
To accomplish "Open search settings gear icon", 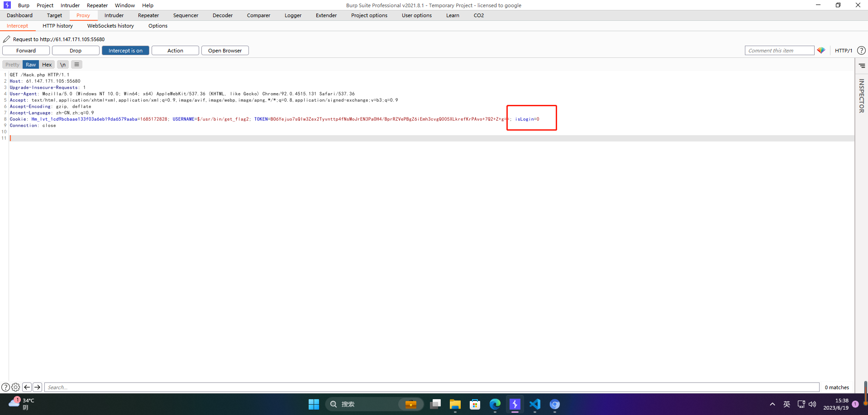I will (x=15, y=387).
